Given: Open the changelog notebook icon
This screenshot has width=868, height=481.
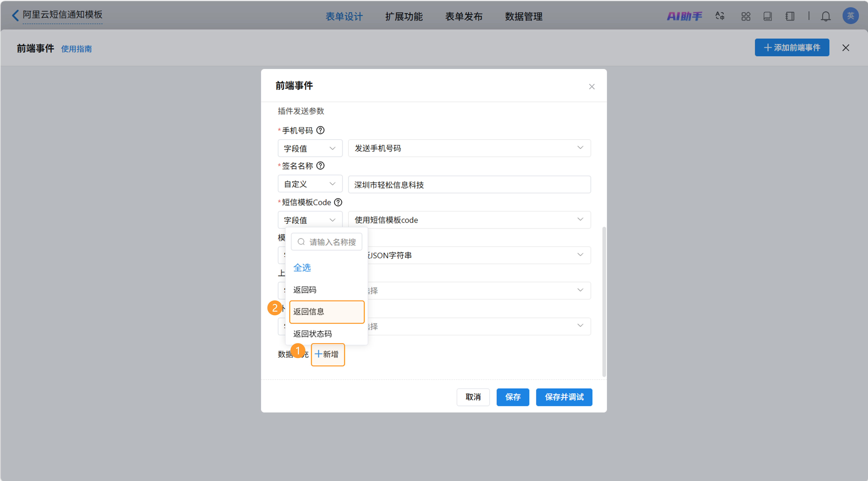Looking at the screenshot, I should pos(789,16).
